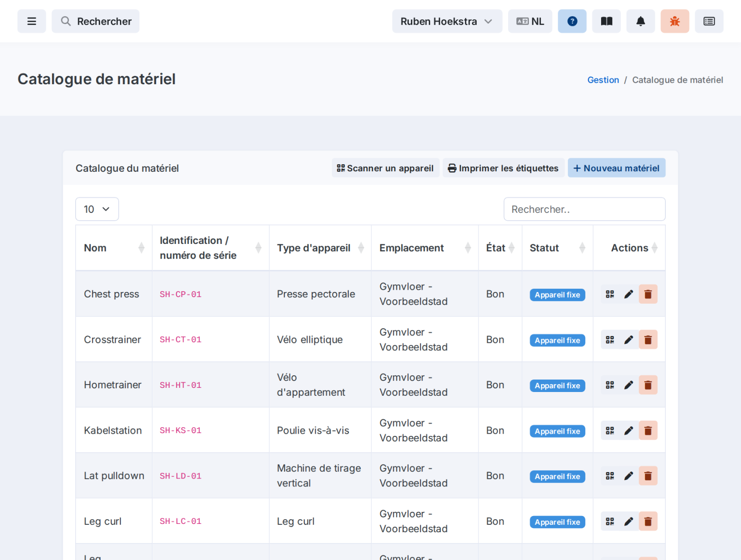Show QR code for Kabelstation
This screenshot has width=741, height=560.
pos(610,430)
